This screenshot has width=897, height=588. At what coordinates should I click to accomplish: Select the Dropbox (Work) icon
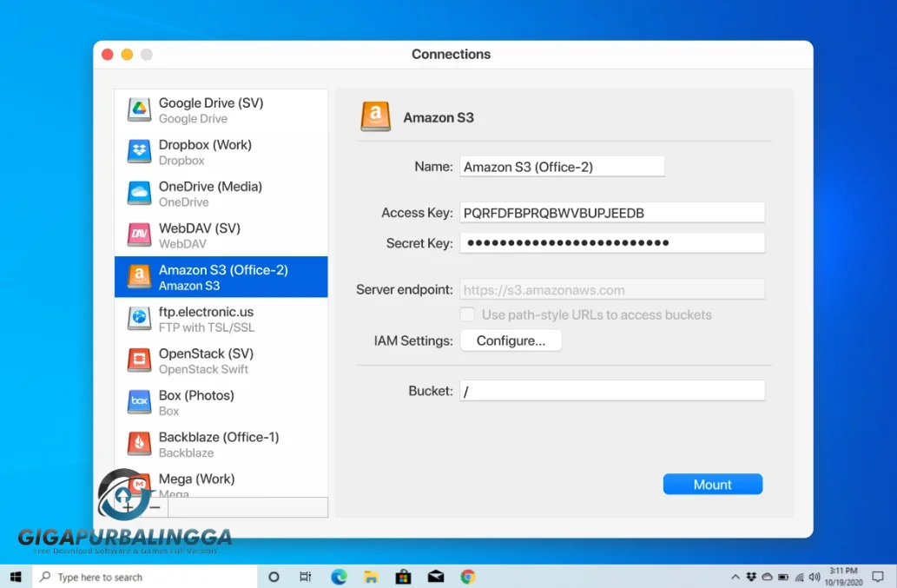[139, 152]
